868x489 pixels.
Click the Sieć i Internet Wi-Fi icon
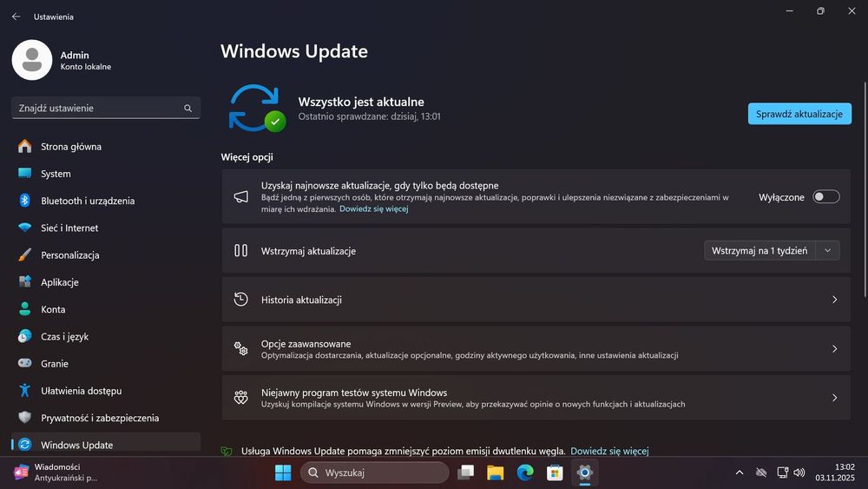pos(24,228)
